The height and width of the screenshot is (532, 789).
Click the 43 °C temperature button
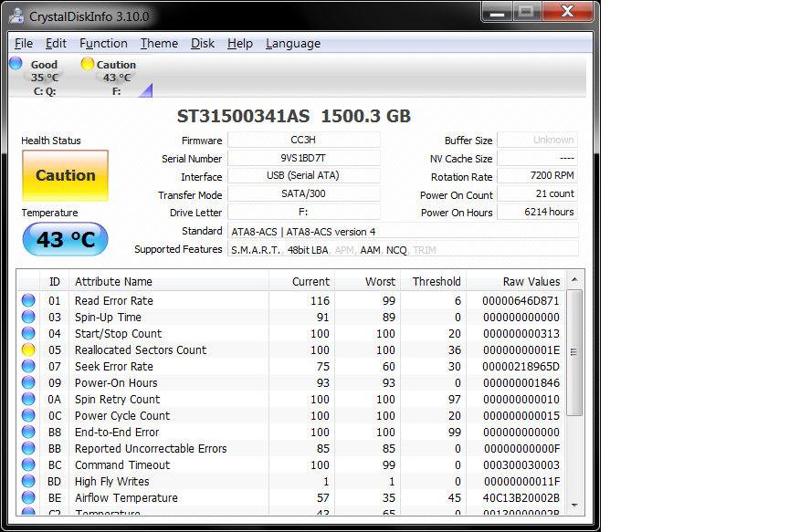pos(65,240)
